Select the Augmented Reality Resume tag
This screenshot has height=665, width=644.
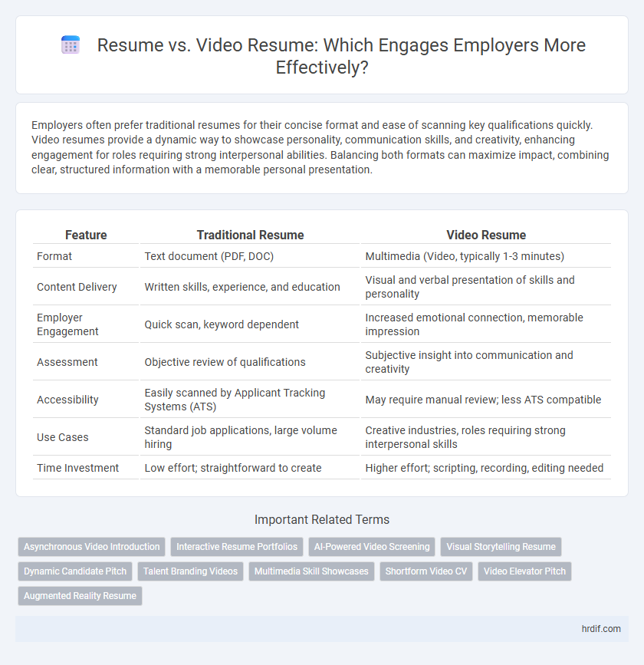80,596
